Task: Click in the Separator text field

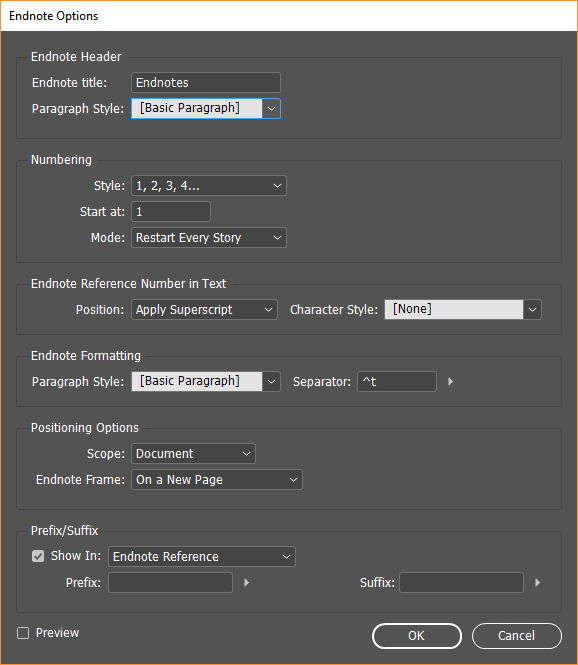Action: (x=397, y=382)
